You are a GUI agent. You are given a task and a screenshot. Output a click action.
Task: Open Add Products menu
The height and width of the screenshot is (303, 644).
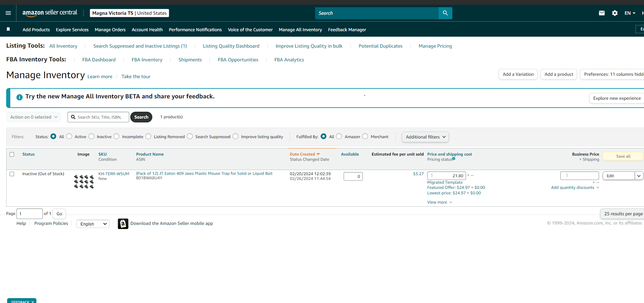(x=36, y=29)
